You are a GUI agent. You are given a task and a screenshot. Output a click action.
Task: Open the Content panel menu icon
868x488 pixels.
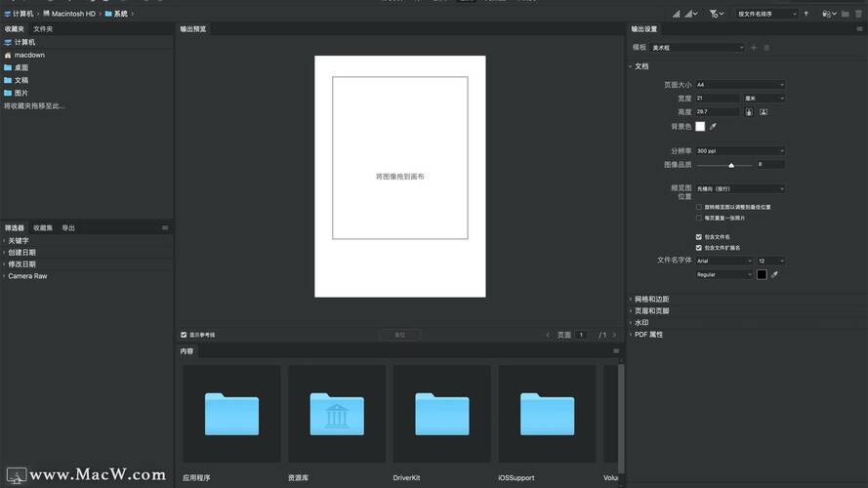[x=616, y=350]
